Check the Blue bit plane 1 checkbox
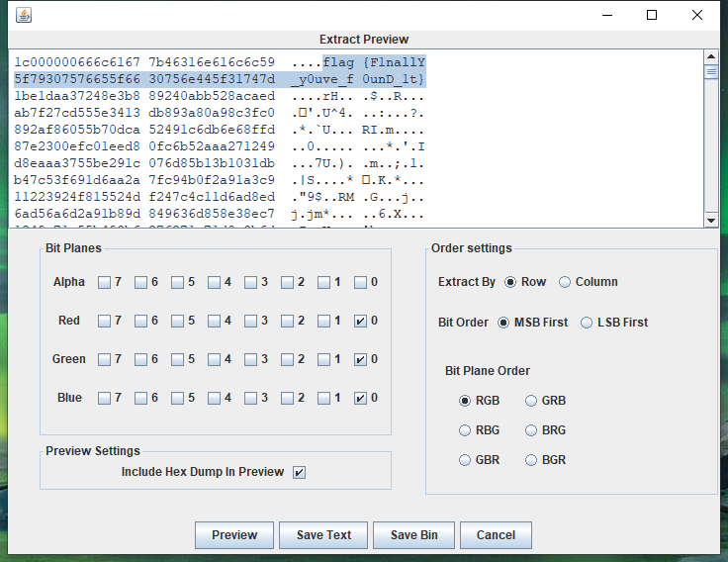This screenshot has height=562, width=728. 323,398
